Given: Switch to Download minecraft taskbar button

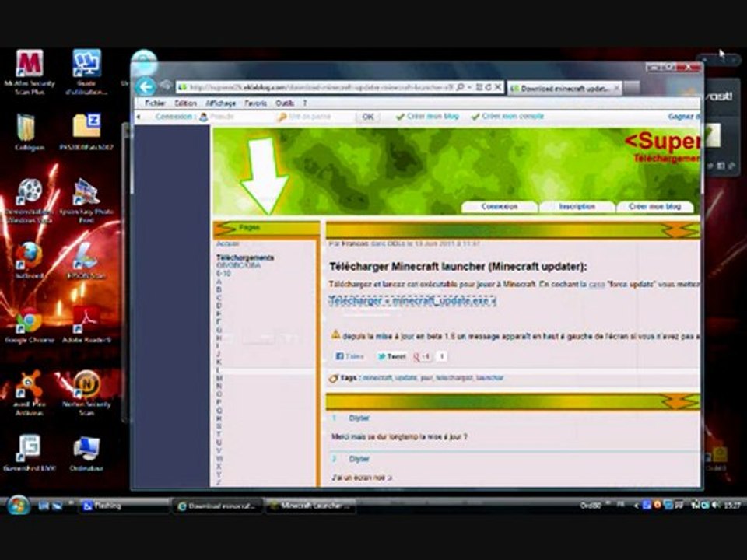Looking at the screenshot, I should [x=218, y=506].
